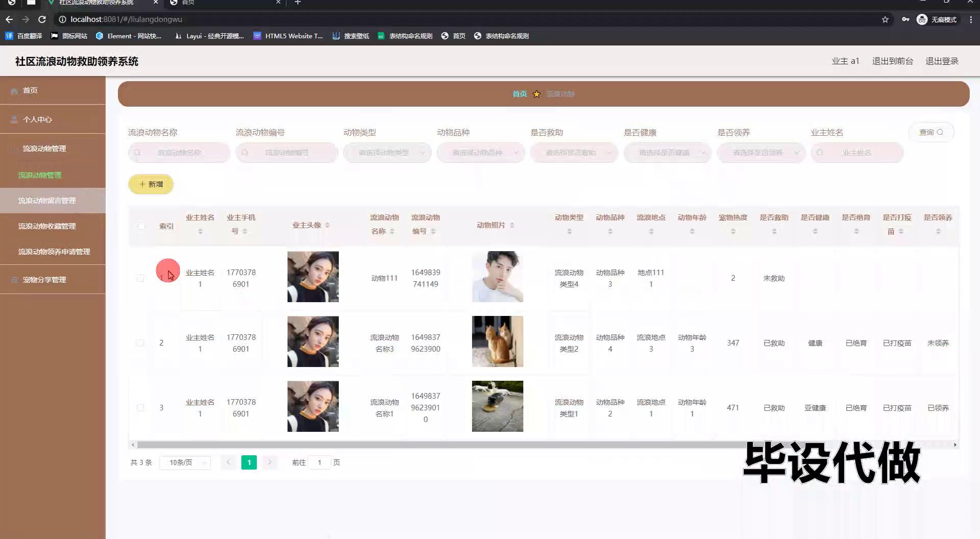Bookmark this page with the star icon
Screen dimensions: 980x539
pyautogui.click(x=885, y=19)
